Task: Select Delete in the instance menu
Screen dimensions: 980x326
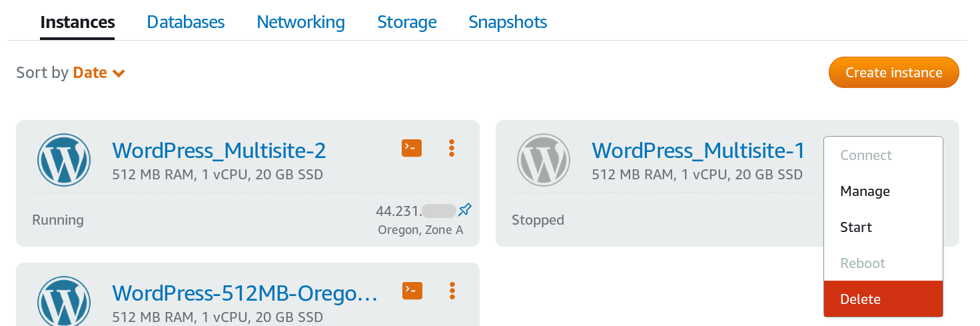Action: 883,299
